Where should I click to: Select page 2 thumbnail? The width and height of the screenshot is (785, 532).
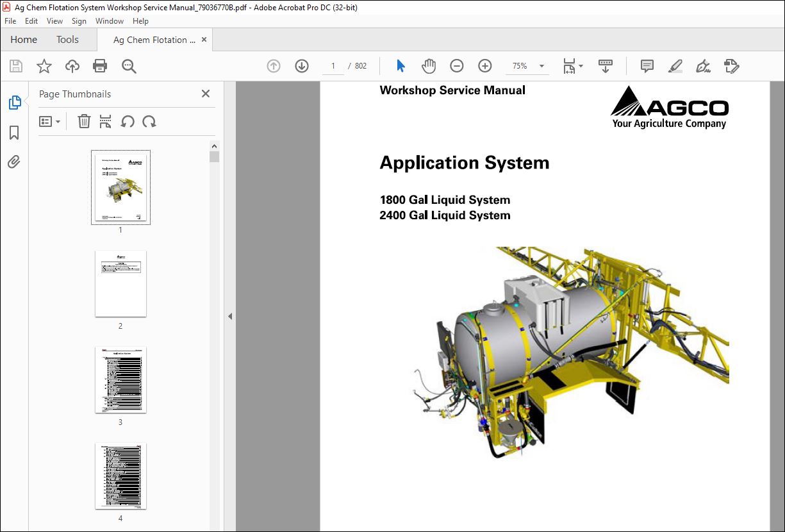120,283
